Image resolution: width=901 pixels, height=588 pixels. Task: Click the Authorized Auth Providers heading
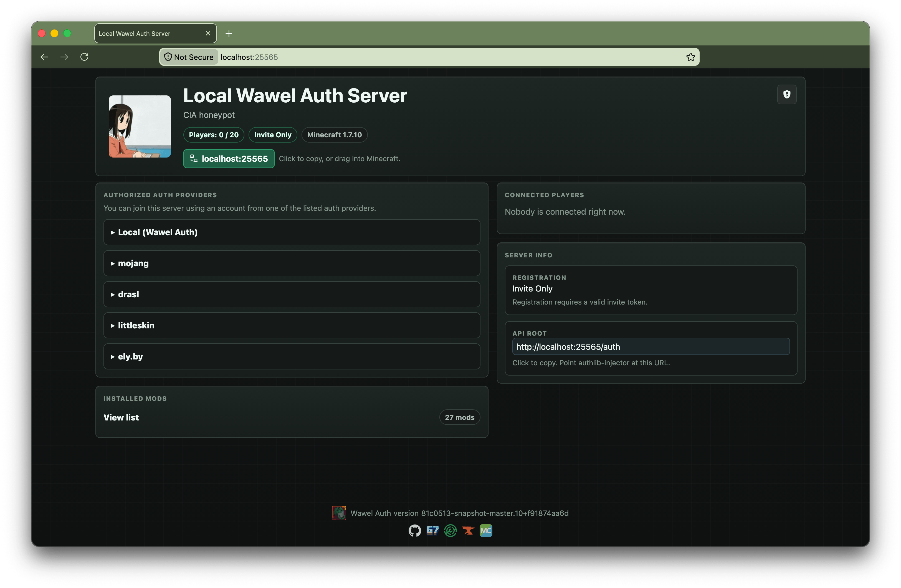point(160,195)
